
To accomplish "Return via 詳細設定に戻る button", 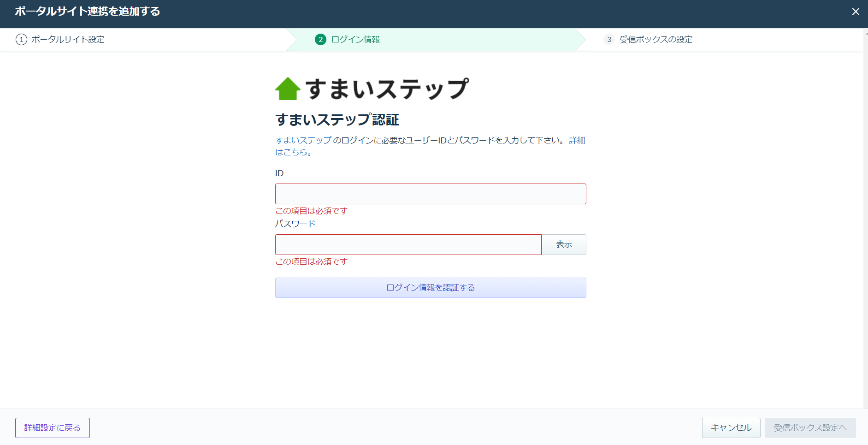I will [53, 428].
